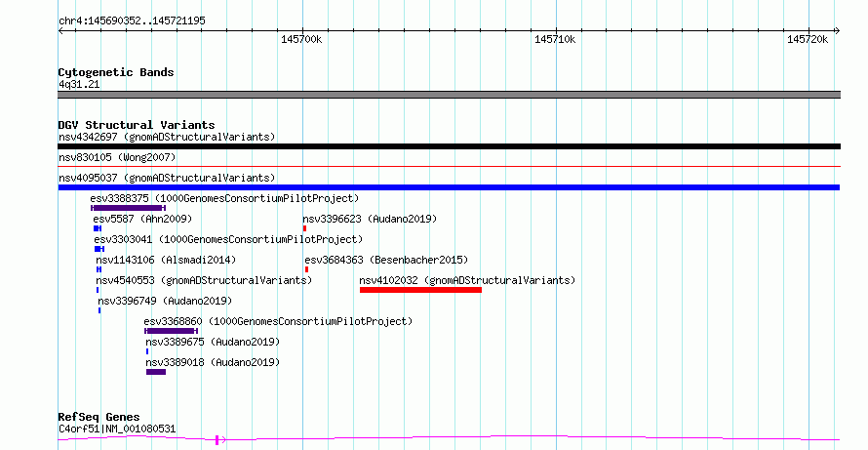Click nsv3389018 (Audano2019) label
The width and height of the screenshot is (868, 450).
213,362
